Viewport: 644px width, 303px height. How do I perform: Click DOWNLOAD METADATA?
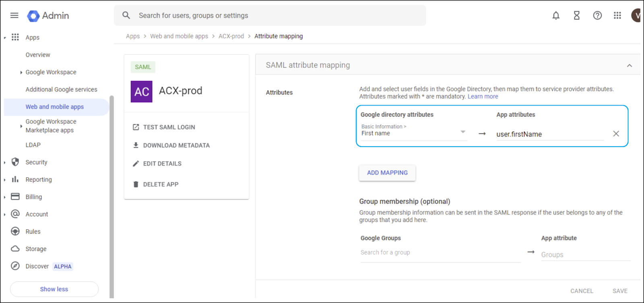(176, 145)
